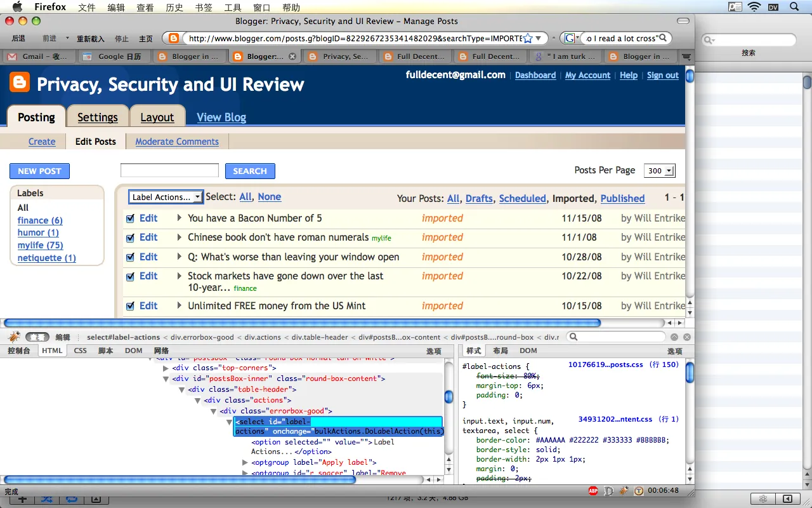Open the Moderate Comments link
Screen dimensions: 812x508
[x=177, y=142]
